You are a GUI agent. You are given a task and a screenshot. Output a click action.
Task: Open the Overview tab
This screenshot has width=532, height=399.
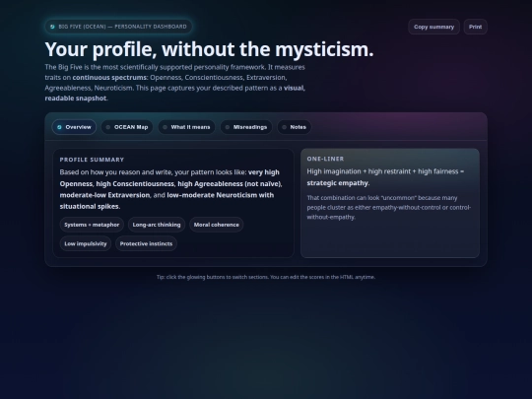pyautogui.click(x=74, y=127)
